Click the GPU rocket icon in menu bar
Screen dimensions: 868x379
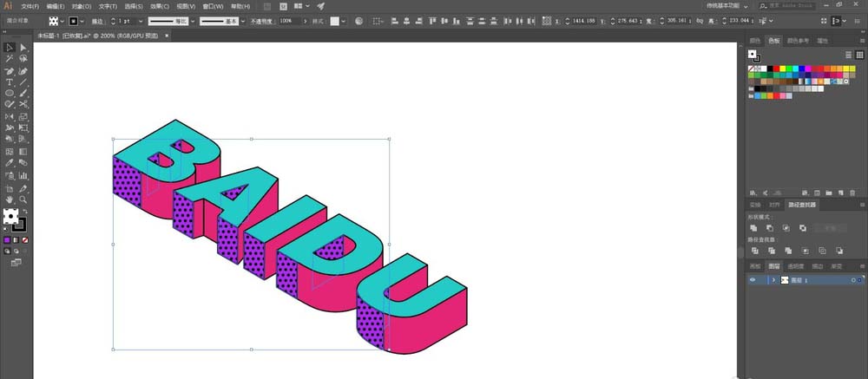click(321, 6)
